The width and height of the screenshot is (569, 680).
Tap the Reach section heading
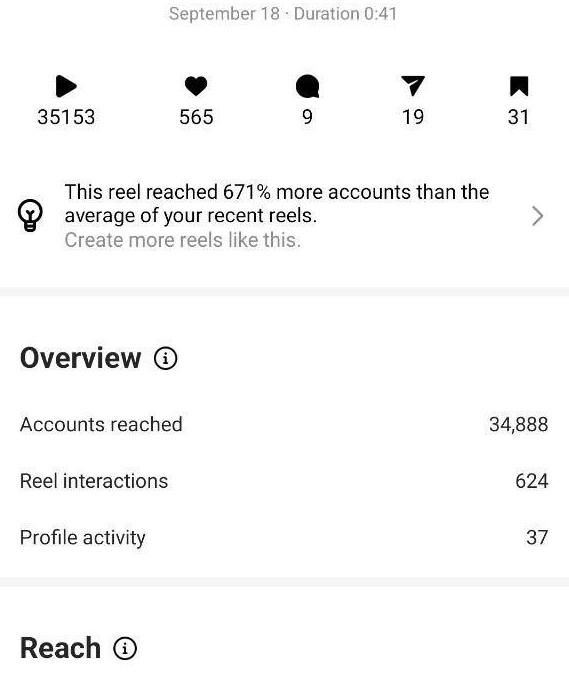click(60, 649)
